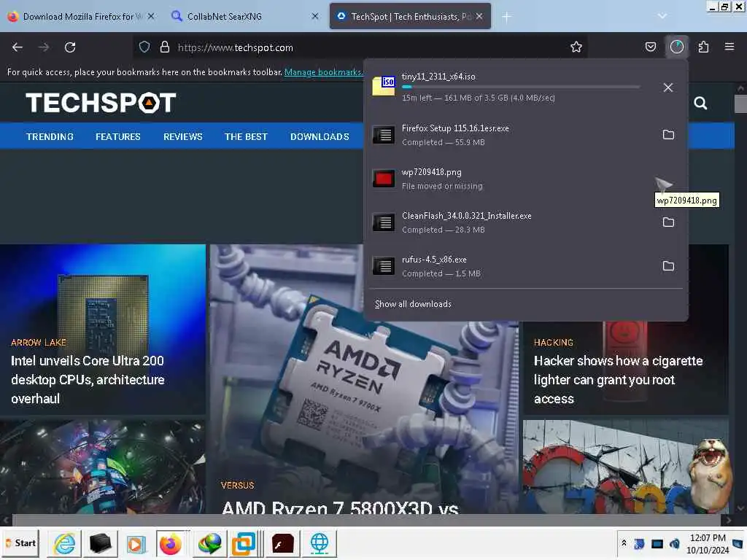Toggle the Downloads panel toolbar button

677,47
